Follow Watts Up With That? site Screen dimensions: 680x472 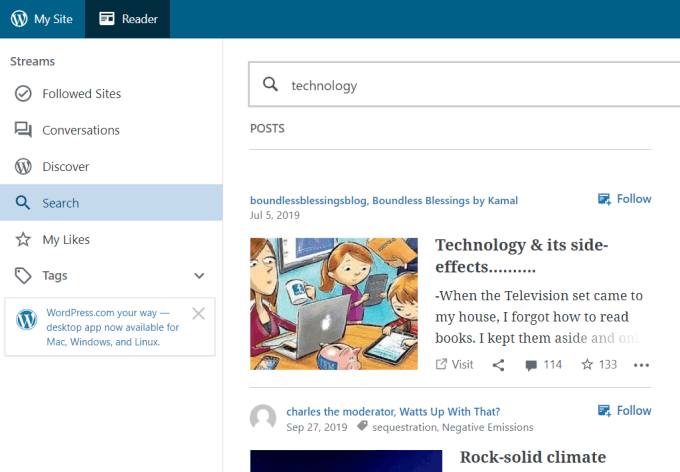click(x=624, y=411)
